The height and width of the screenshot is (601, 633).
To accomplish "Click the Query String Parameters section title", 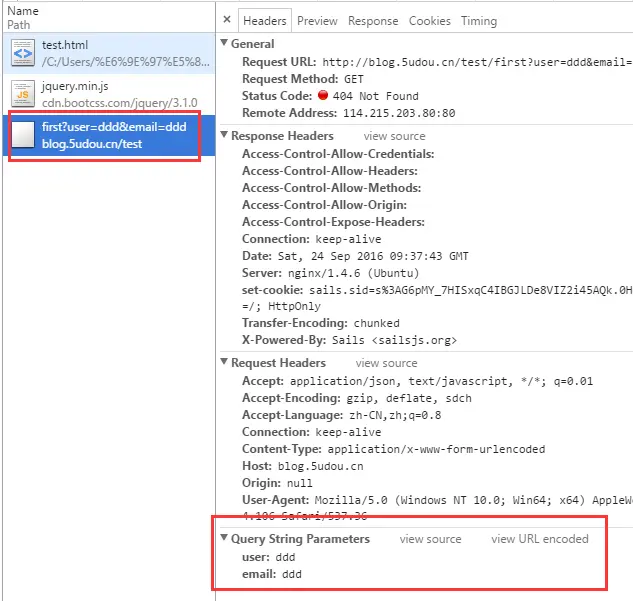I will coord(300,538).
